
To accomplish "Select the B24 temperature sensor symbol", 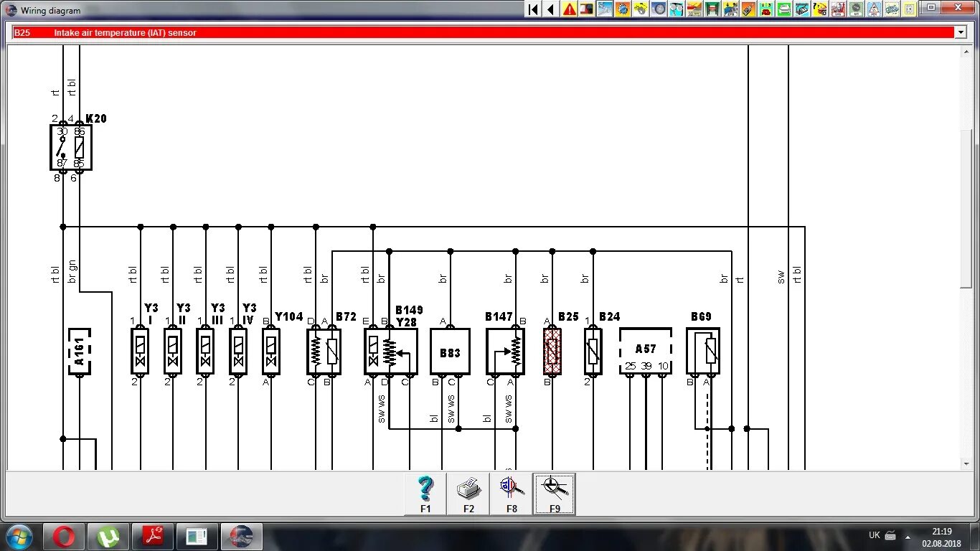I will (x=593, y=351).
